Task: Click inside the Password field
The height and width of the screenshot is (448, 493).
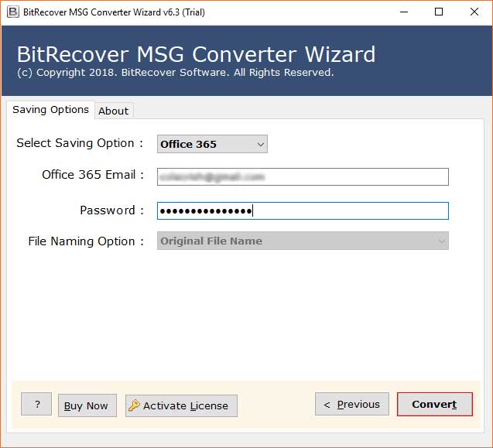Action: [x=303, y=210]
